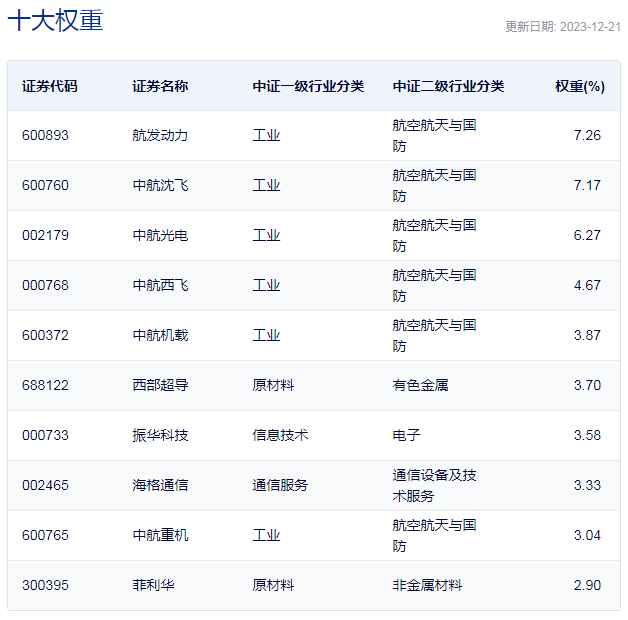
Task: Click 航空航天与国防 in the 600372 row
Action: click(x=434, y=335)
